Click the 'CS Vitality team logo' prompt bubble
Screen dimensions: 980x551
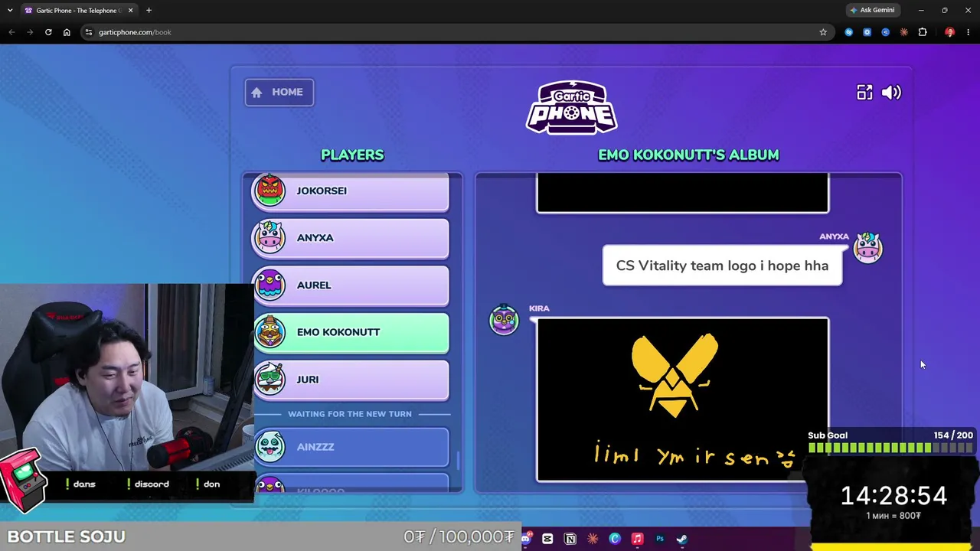point(722,266)
